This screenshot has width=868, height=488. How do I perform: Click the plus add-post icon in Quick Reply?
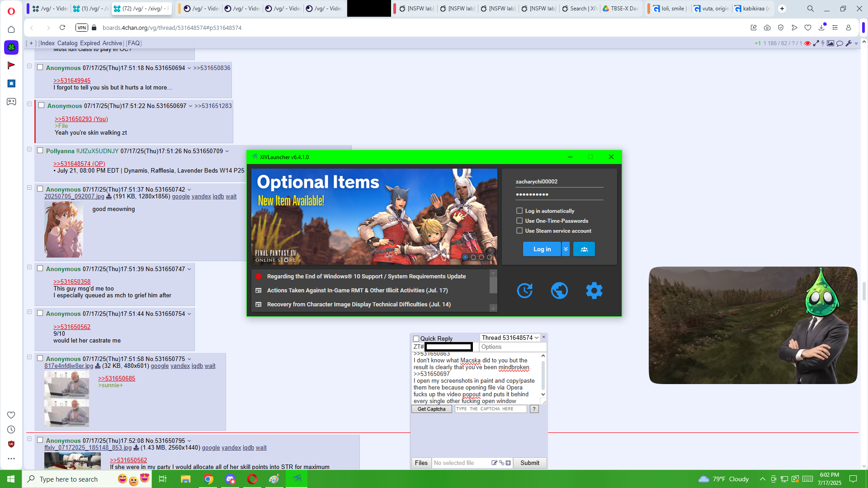[508, 463]
